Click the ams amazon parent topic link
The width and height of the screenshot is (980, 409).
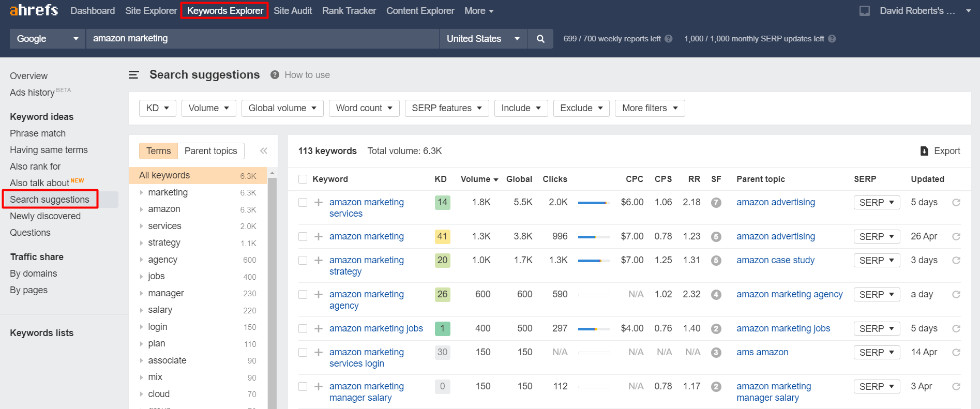click(762, 352)
